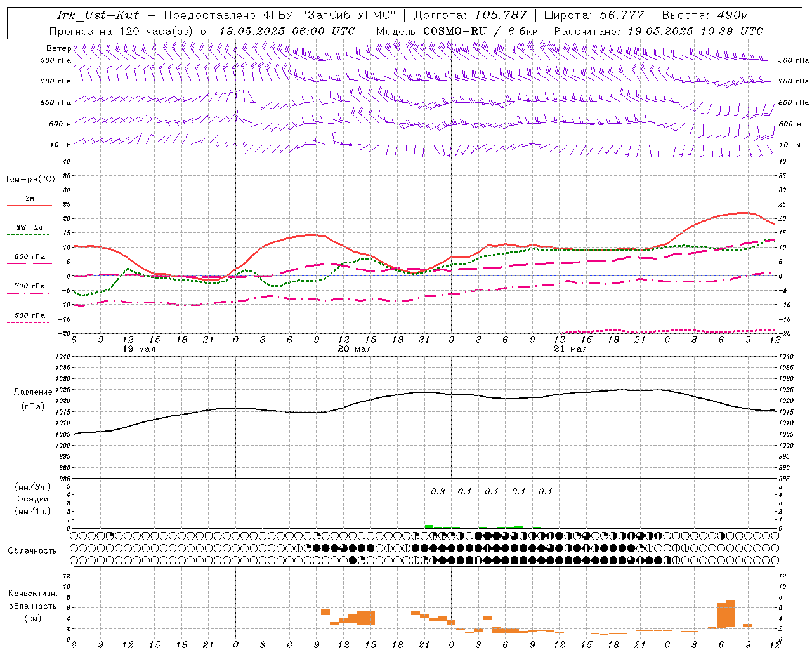Click the station title Irk_Ust-Kut
This screenshot has width=812, height=650.
click(x=98, y=15)
